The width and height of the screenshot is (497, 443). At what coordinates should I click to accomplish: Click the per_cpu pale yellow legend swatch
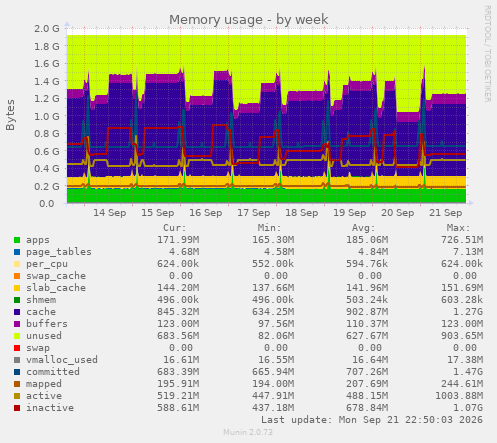[x=17, y=264]
